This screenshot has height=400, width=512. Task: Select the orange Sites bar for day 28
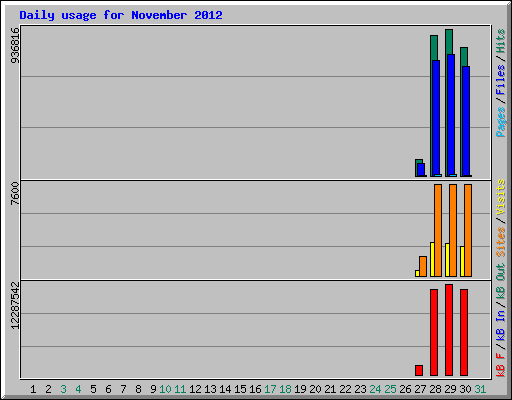coord(438,230)
